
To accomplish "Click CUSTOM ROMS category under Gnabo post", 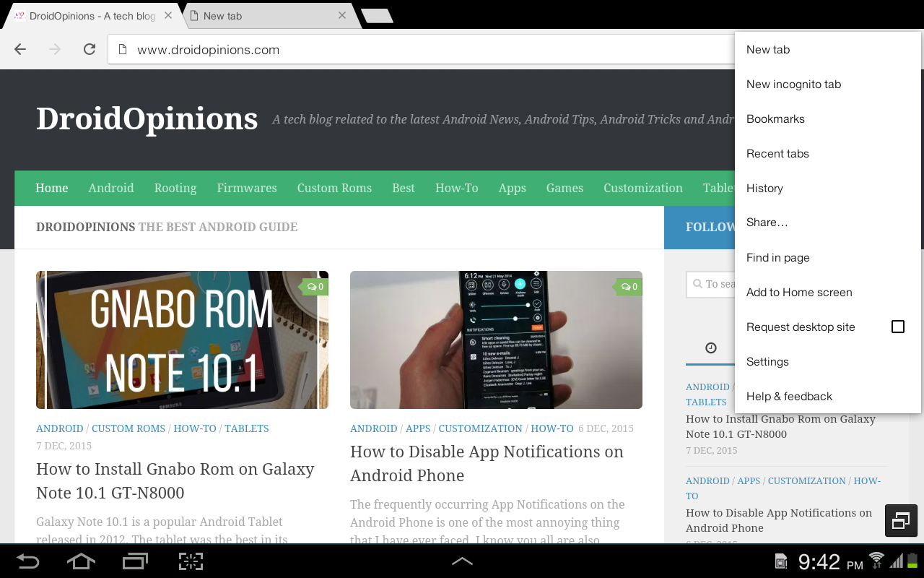I will (128, 428).
